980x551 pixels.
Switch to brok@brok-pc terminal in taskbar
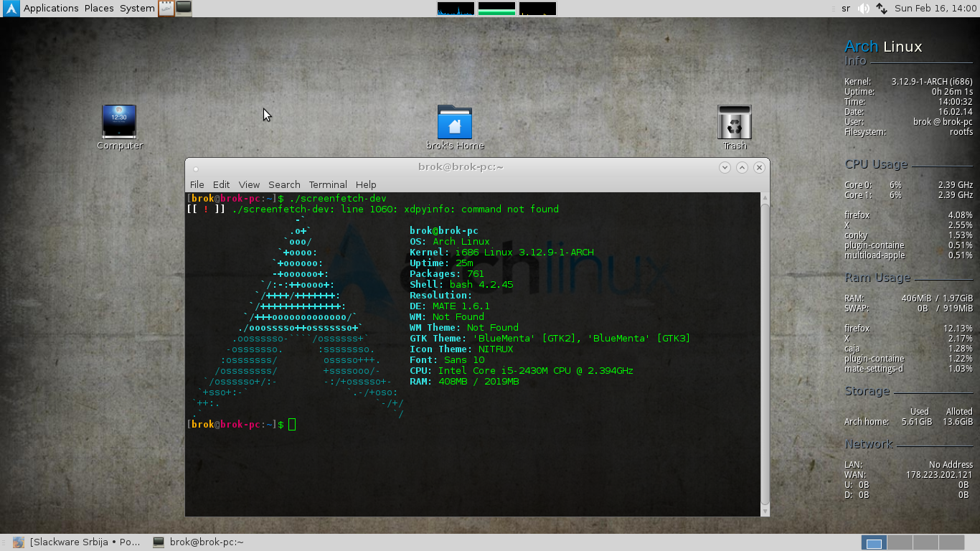199,542
